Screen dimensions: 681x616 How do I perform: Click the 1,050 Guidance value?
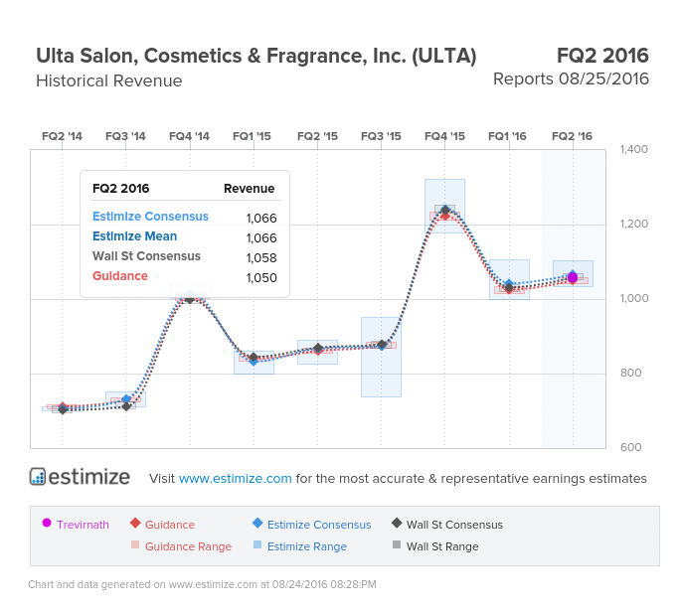[x=261, y=278]
